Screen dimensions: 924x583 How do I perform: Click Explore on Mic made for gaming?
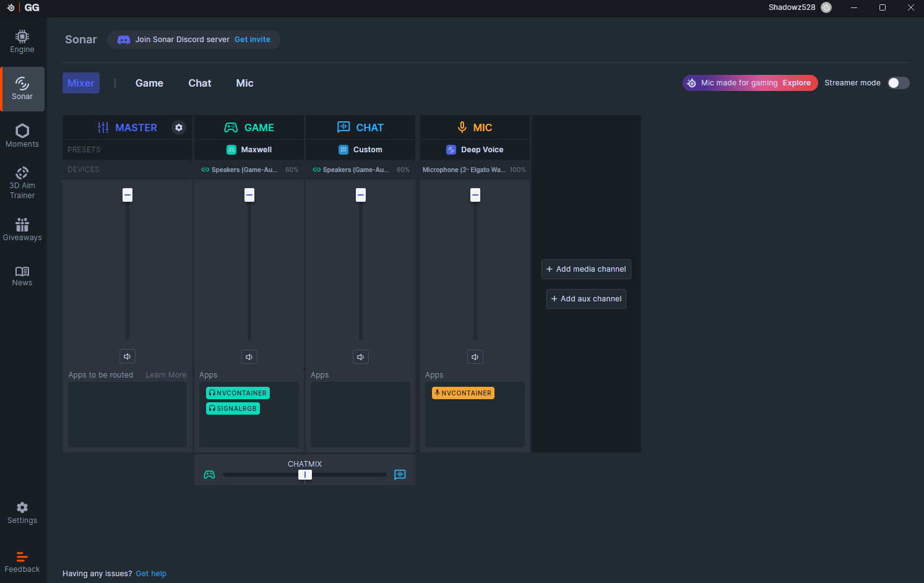[797, 83]
